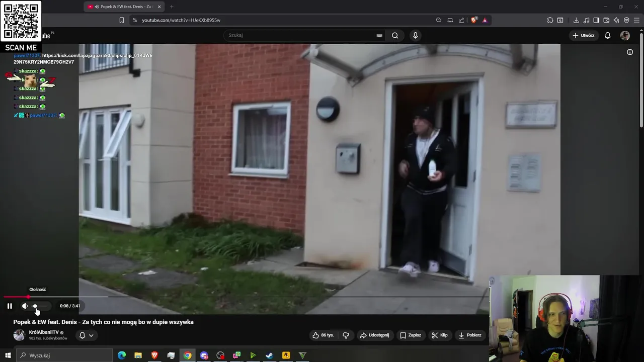Screen dimensions: 644x362
Task: Click the Wyszukaj taskbar search box
Action: (x=64, y=355)
